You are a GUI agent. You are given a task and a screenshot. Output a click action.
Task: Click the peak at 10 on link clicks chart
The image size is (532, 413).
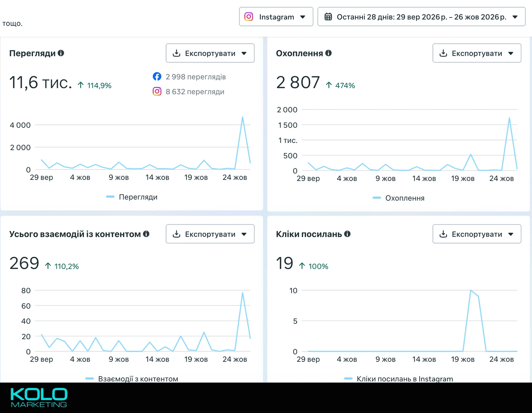click(x=471, y=291)
